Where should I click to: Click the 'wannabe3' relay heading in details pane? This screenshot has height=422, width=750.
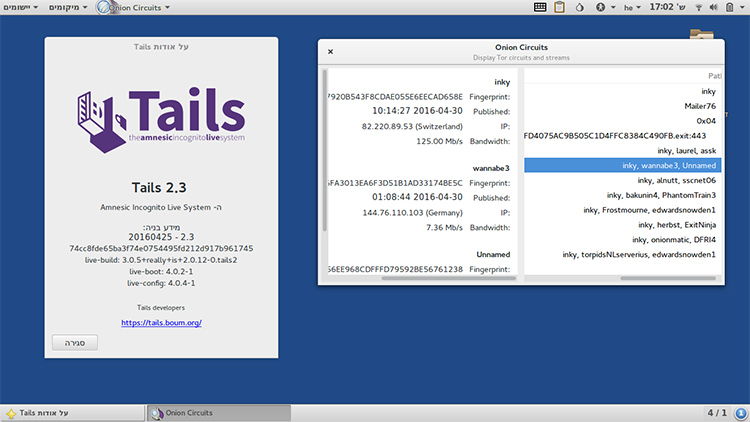(x=491, y=168)
